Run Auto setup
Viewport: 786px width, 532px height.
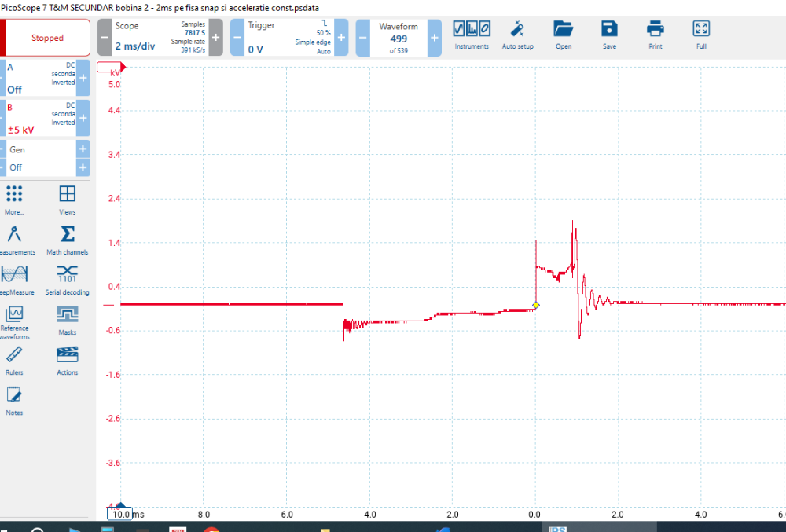517,35
